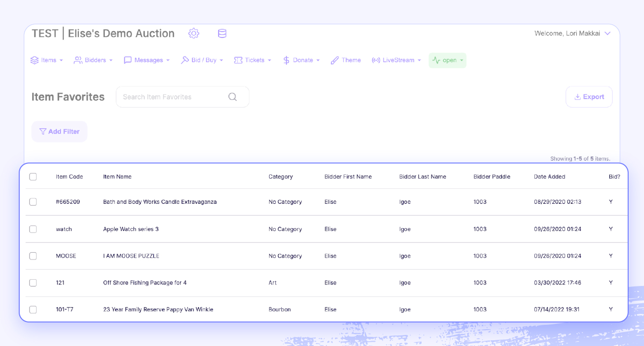Click item code MOOSE
The height and width of the screenshot is (346, 644).
click(x=66, y=256)
